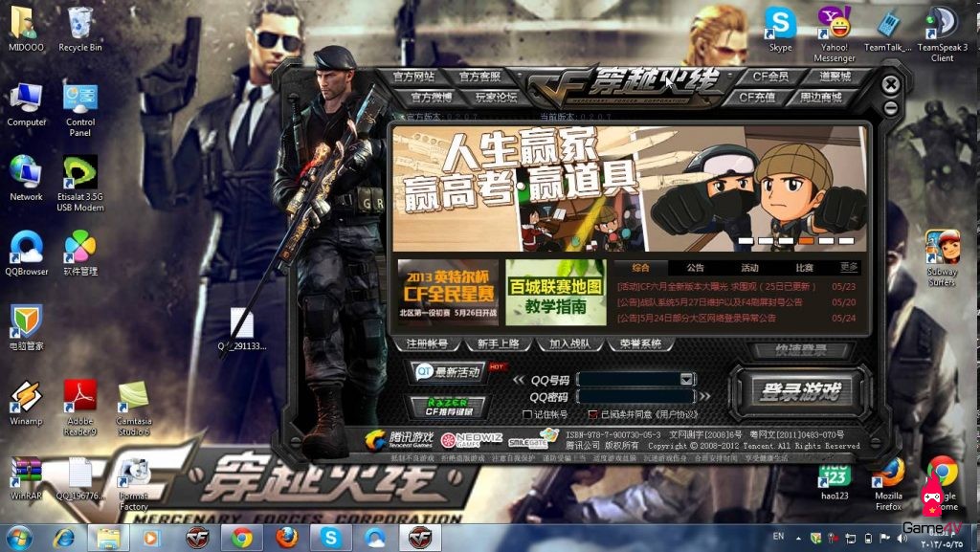Open the TeamSpeak 3 Client shortcut
Viewport: 980px width, 552px height.
click(x=942, y=35)
